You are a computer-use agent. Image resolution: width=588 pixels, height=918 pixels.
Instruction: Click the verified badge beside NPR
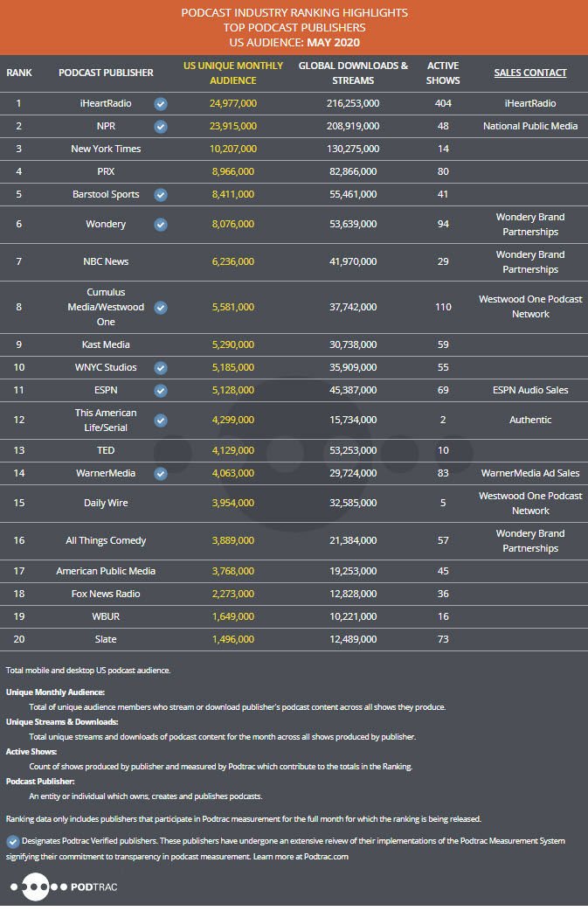pyautogui.click(x=161, y=127)
